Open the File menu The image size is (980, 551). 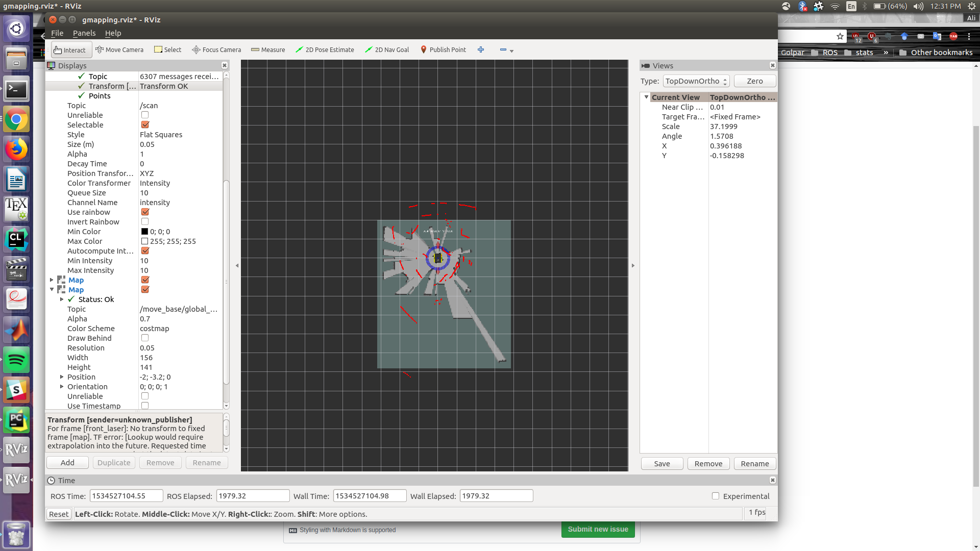57,33
